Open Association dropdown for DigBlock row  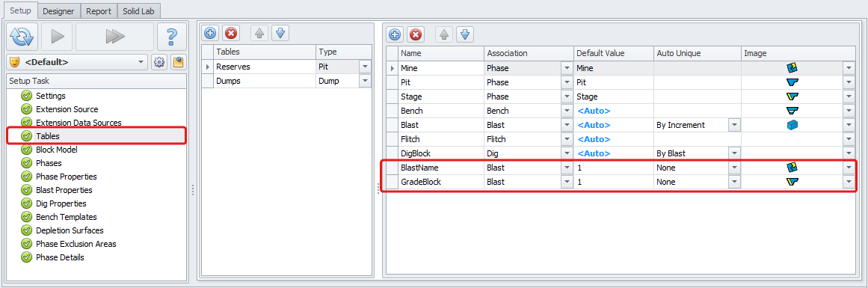click(x=566, y=153)
